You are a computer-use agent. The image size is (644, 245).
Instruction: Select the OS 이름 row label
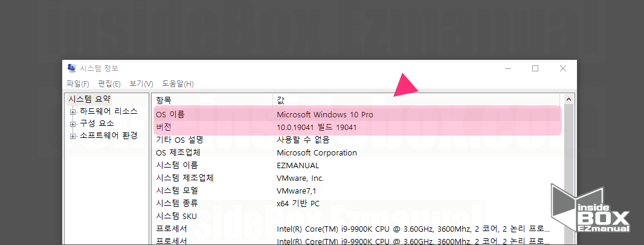click(x=170, y=115)
